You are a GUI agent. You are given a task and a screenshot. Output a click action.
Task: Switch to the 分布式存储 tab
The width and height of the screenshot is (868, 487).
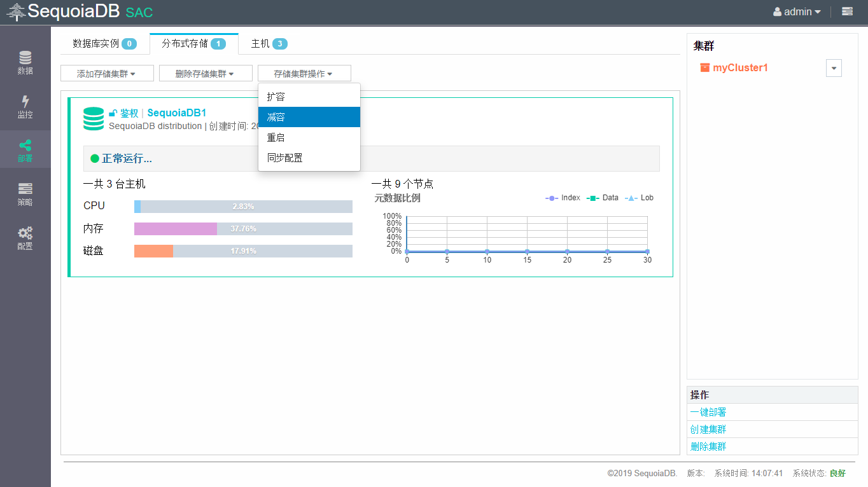pos(193,44)
